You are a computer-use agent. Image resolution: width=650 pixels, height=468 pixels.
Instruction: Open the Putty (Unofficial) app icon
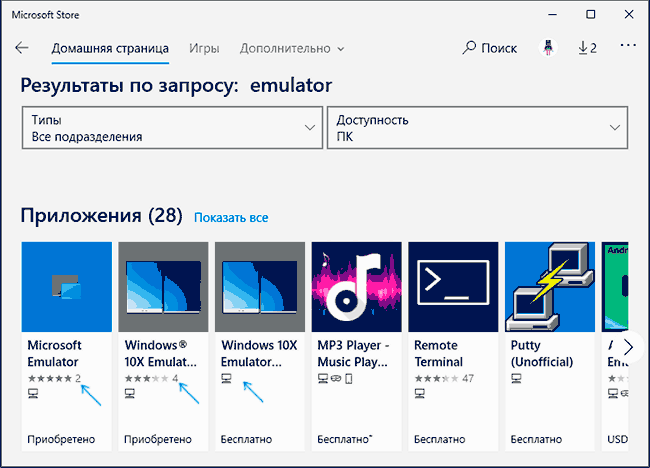(x=551, y=286)
